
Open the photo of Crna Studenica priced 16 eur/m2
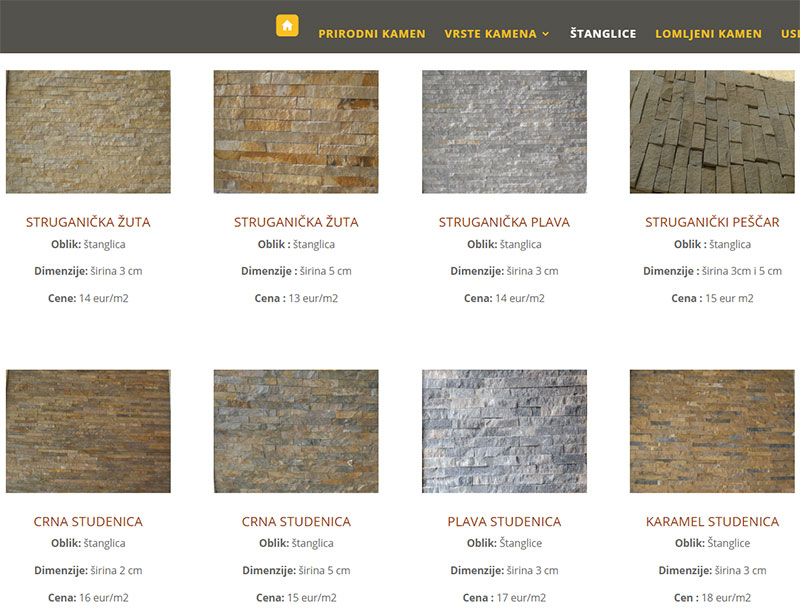(x=88, y=431)
